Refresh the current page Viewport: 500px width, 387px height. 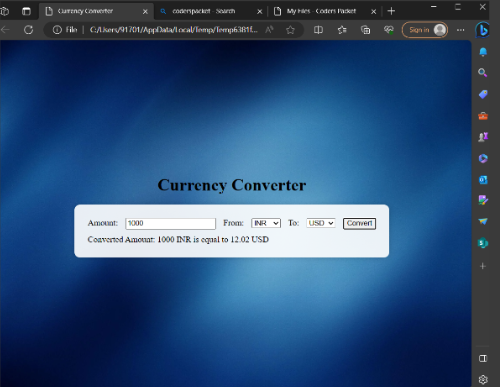pyautogui.click(x=29, y=30)
